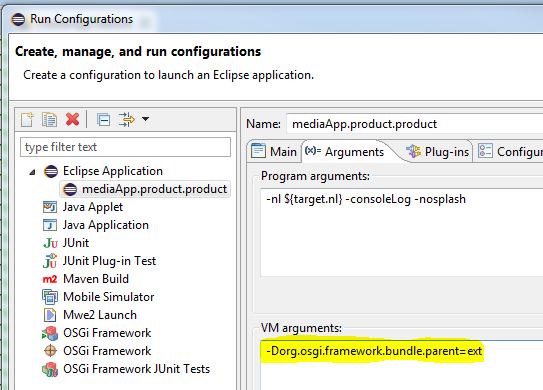Screen dimensions: 543x390
Task: Collapse all configurations with the toolbar icon
Action: pyautogui.click(x=103, y=120)
